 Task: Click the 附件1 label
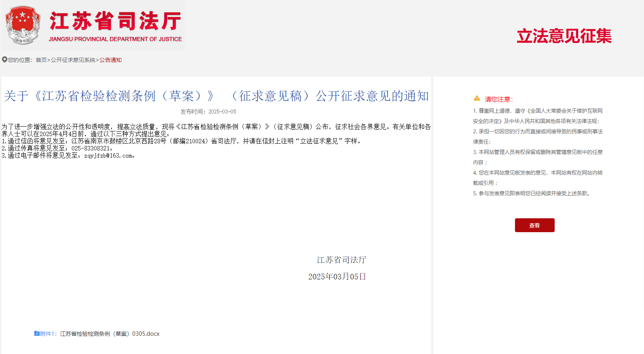point(48,334)
